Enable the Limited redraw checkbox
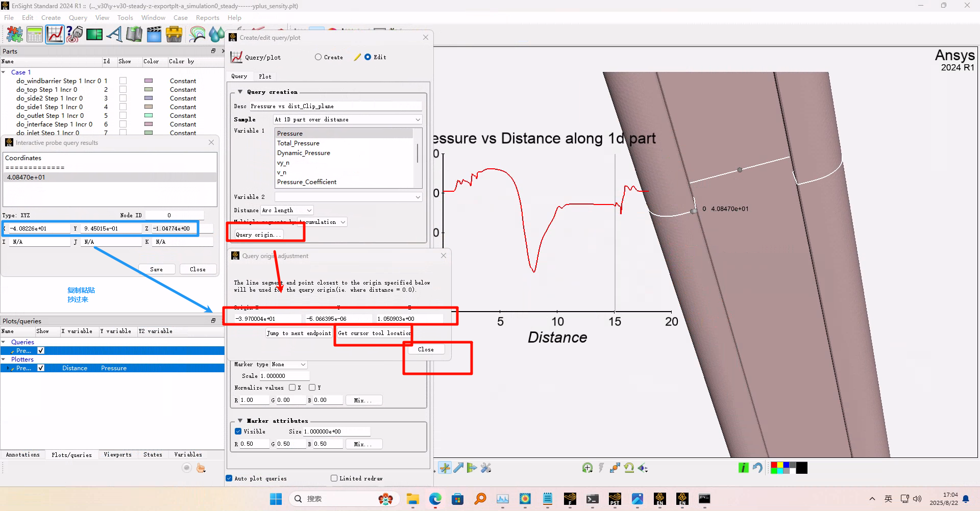 click(334, 478)
